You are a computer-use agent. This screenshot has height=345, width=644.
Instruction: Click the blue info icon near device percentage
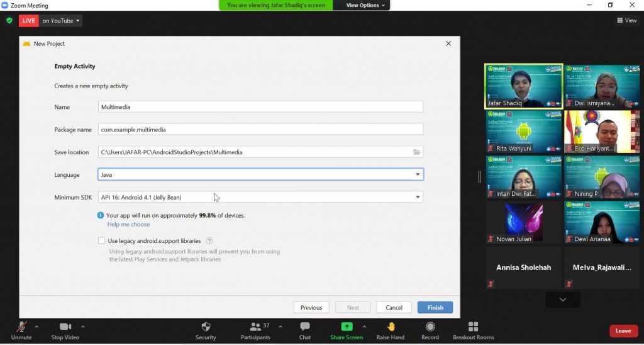(100, 215)
